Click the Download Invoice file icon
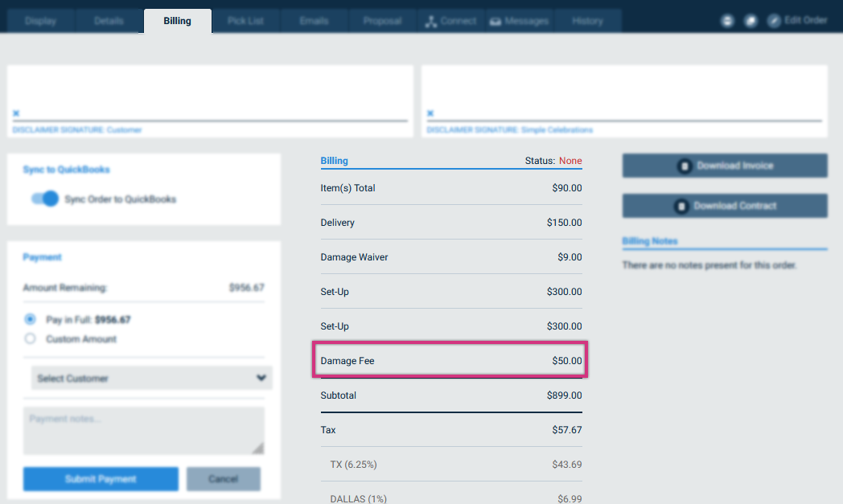The image size is (843, 504). click(685, 166)
